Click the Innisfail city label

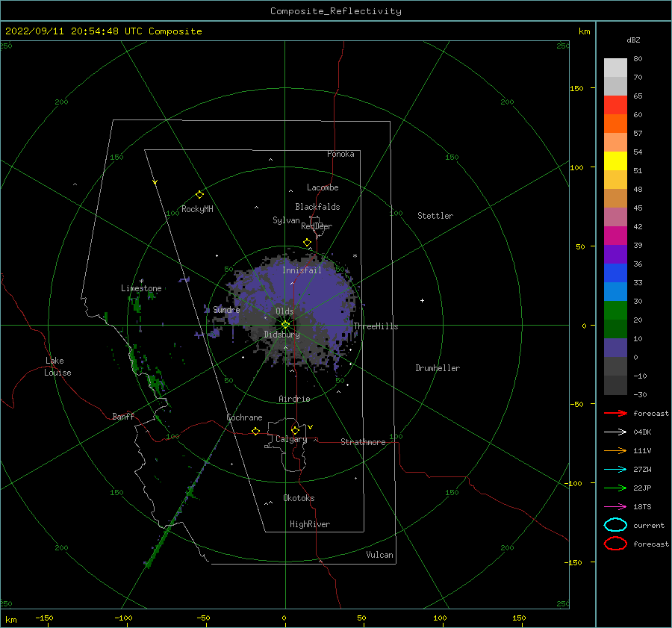click(x=302, y=270)
